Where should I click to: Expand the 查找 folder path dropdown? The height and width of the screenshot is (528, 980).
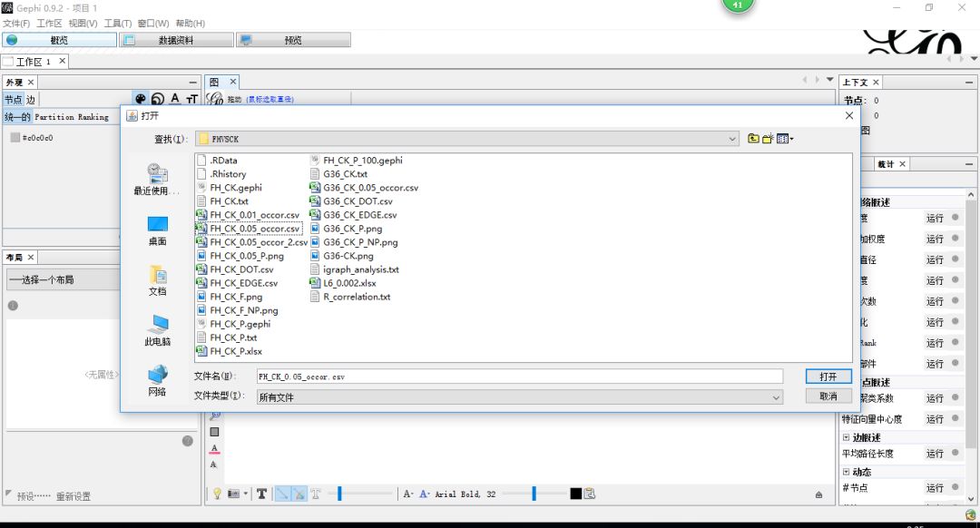point(732,139)
